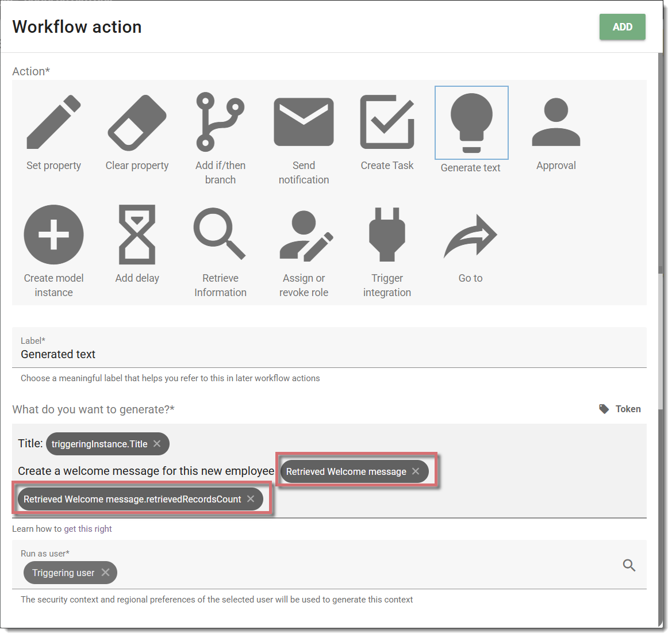Remove the triggeringInstance.Title token
The image size is (672, 637).
[158, 444]
